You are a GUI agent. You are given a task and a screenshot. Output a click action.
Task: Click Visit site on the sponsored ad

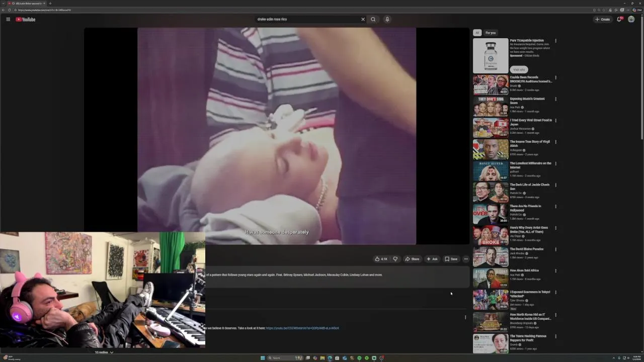pyautogui.click(x=519, y=69)
